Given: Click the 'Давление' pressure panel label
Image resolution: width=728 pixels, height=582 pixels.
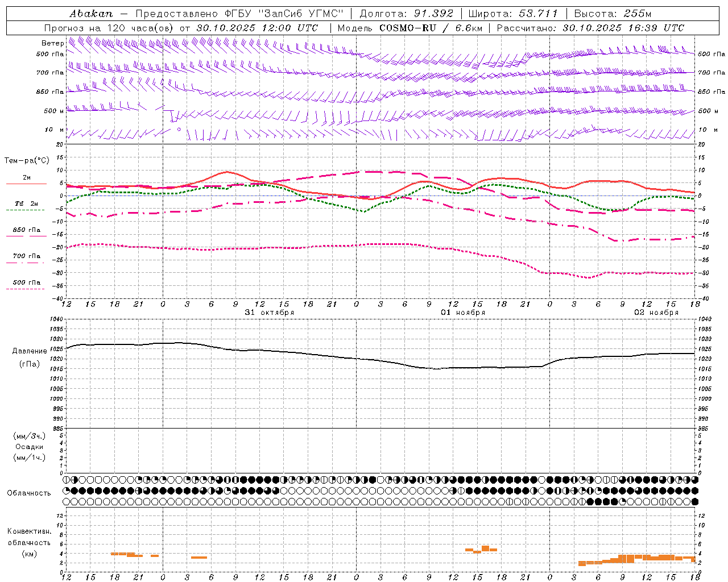Looking at the screenshot, I should pyautogui.click(x=31, y=351).
